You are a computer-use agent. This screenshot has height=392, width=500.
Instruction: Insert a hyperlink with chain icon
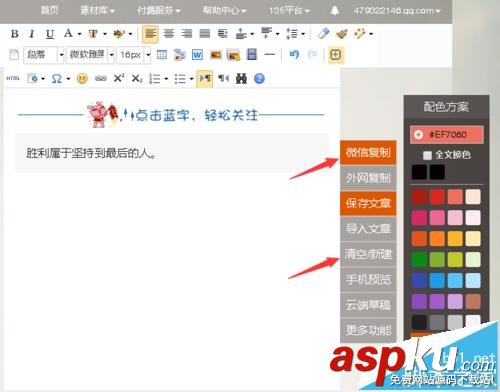(101, 79)
